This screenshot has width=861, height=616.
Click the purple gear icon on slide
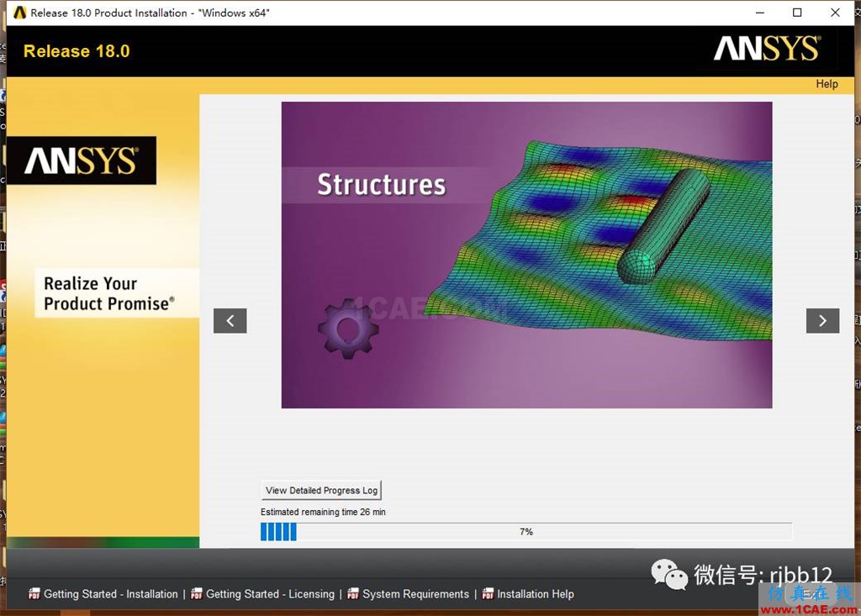[348, 329]
